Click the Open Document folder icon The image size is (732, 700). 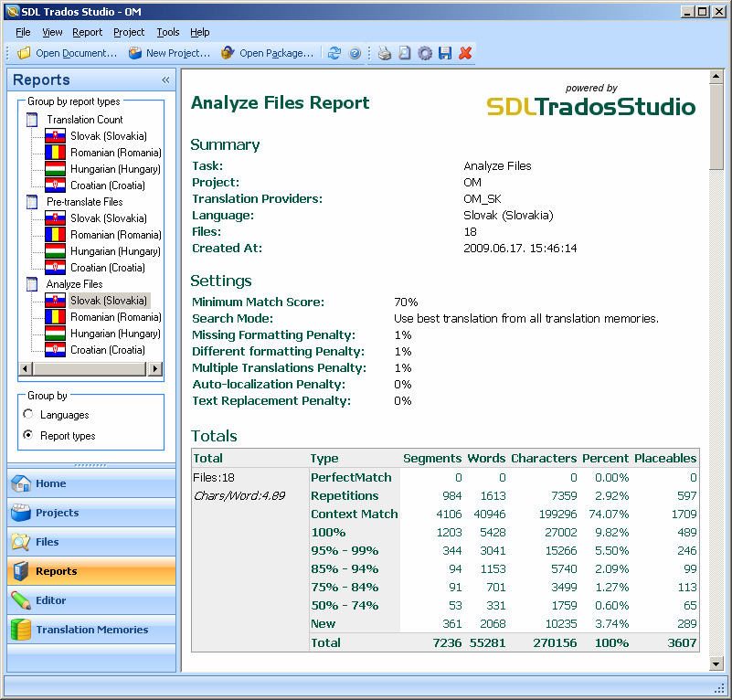coord(24,53)
